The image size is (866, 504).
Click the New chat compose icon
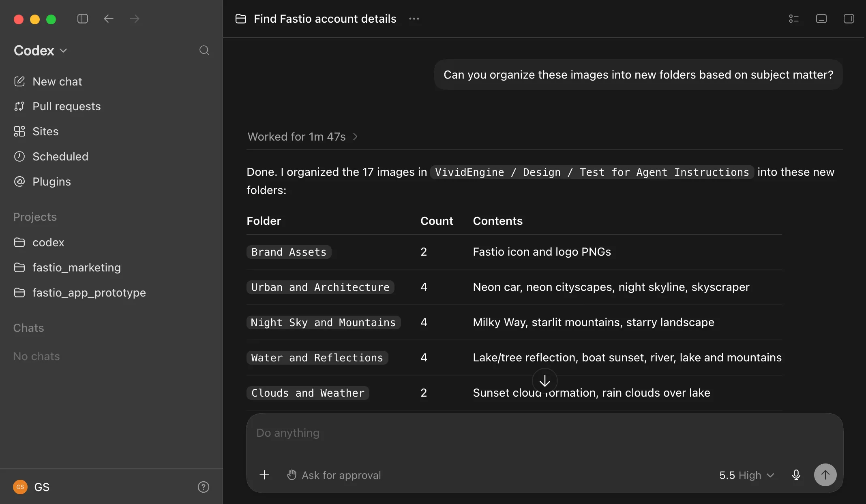(x=19, y=81)
